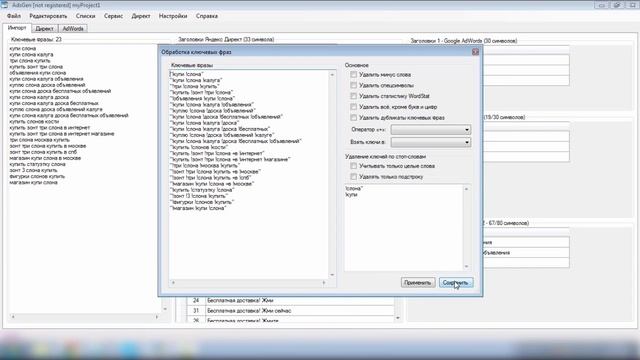Select "фигурки слонов купить" in main window list
The height and width of the screenshot is (360, 640).
click(37, 176)
